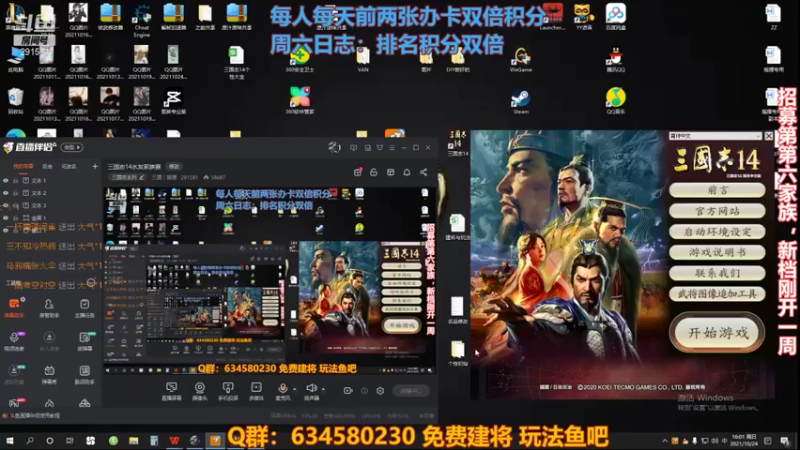Open the 弹幕秀 tool
The height and width of the screenshot is (450, 800).
(x=49, y=374)
